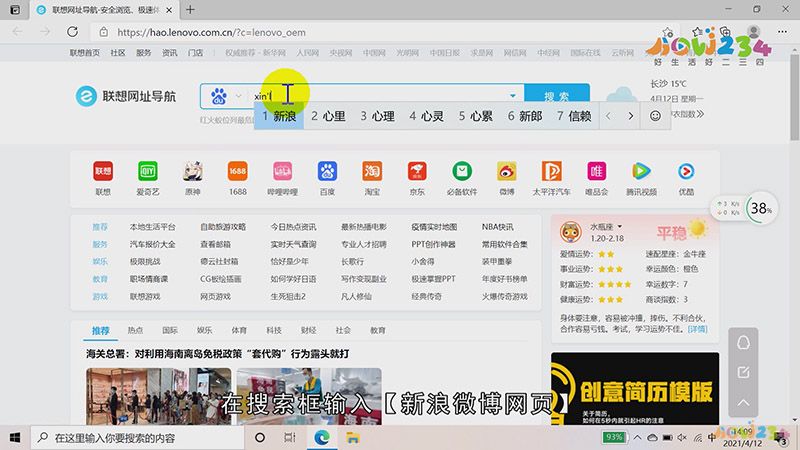The image size is (800, 450).
Task: Focus the Windows taskbar search box
Action: 138,437
